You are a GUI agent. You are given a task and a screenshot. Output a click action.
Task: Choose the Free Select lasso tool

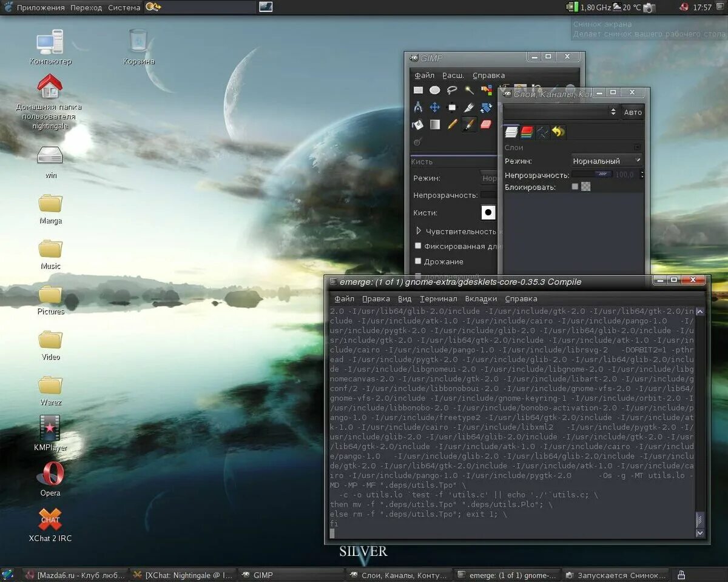(x=452, y=90)
